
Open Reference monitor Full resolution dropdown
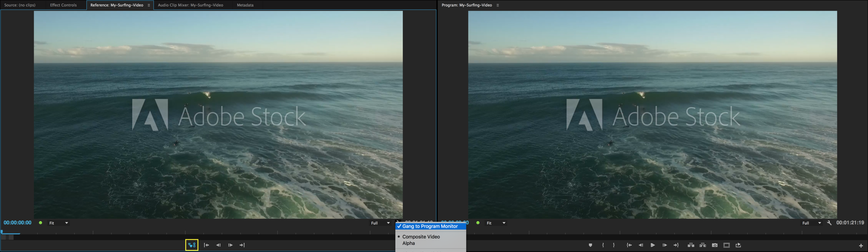(x=380, y=223)
